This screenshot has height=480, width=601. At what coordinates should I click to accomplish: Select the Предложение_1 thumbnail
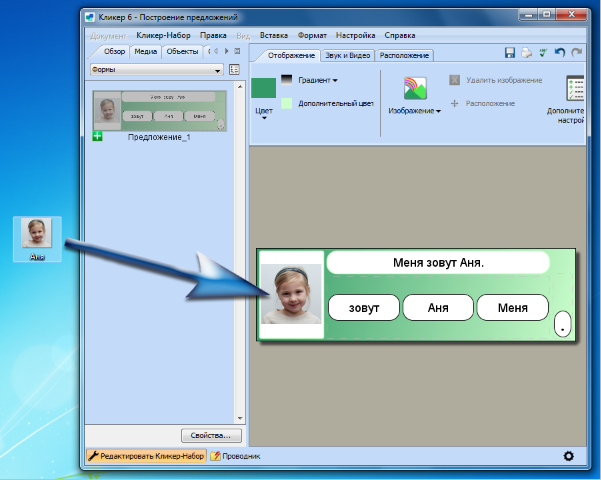coord(159,111)
